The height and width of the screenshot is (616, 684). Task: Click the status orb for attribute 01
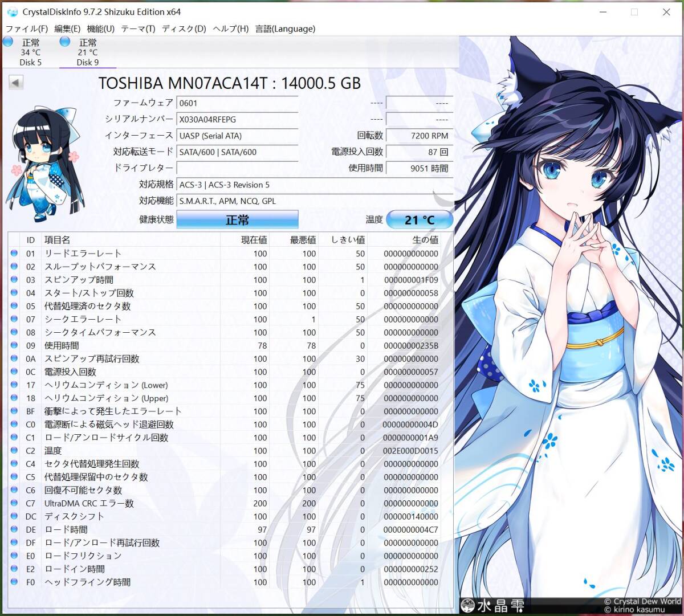coord(14,254)
